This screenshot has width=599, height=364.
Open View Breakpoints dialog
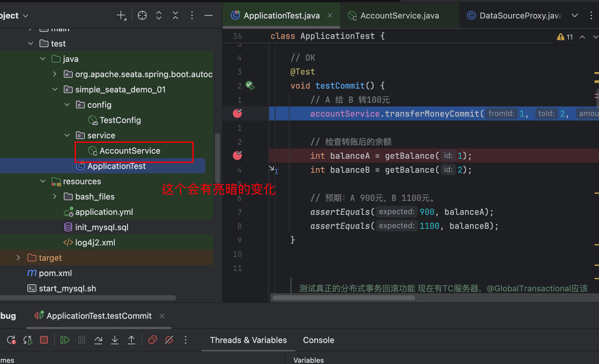click(x=152, y=340)
